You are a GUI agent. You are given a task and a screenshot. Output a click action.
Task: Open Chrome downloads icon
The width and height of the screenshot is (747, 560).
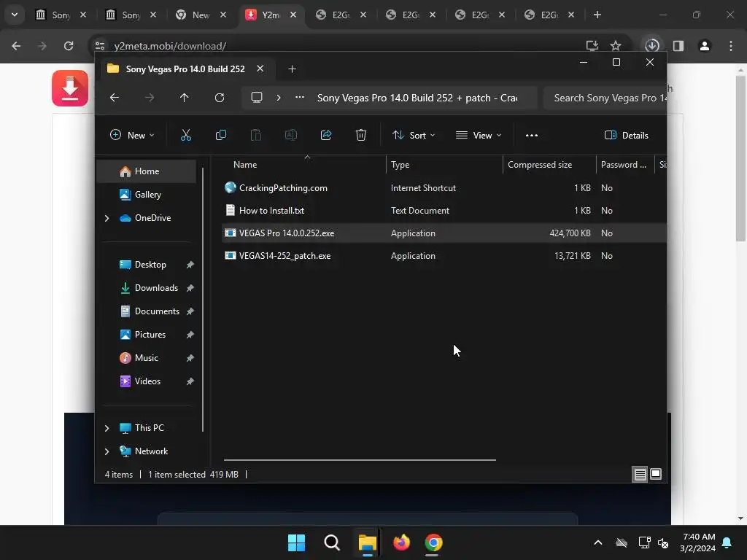pyautogui.click(x=651, y=46)
